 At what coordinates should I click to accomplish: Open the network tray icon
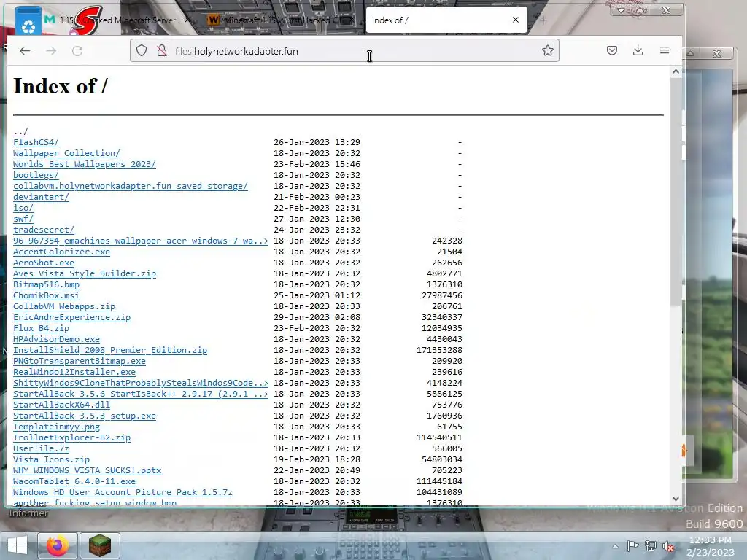650,546
